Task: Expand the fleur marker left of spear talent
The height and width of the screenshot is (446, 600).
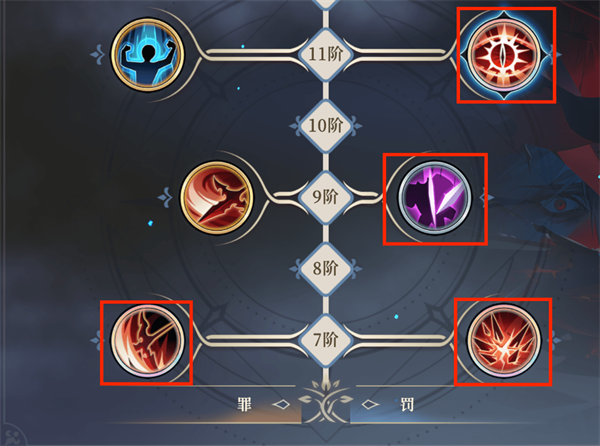Action: click(165, 197)
